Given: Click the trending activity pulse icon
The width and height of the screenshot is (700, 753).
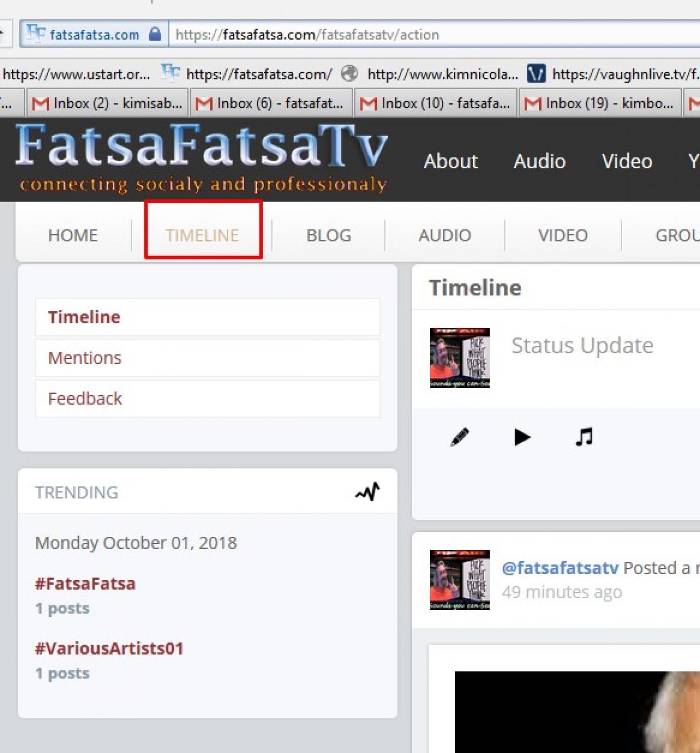Looking at the screenshot, I should tap(367, 491).
